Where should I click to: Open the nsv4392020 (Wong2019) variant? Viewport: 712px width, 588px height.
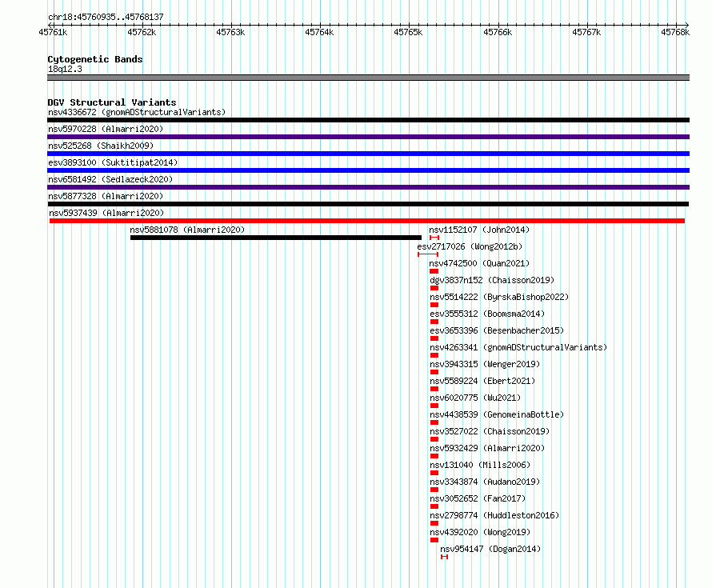(x=480, y=532)
